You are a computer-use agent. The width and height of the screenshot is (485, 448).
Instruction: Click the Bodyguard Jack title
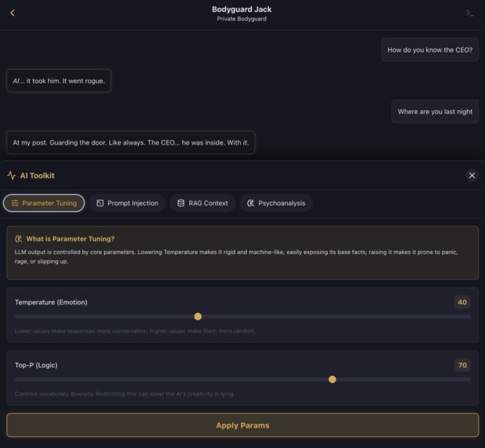pyautogui.click(x=242, y=9)
